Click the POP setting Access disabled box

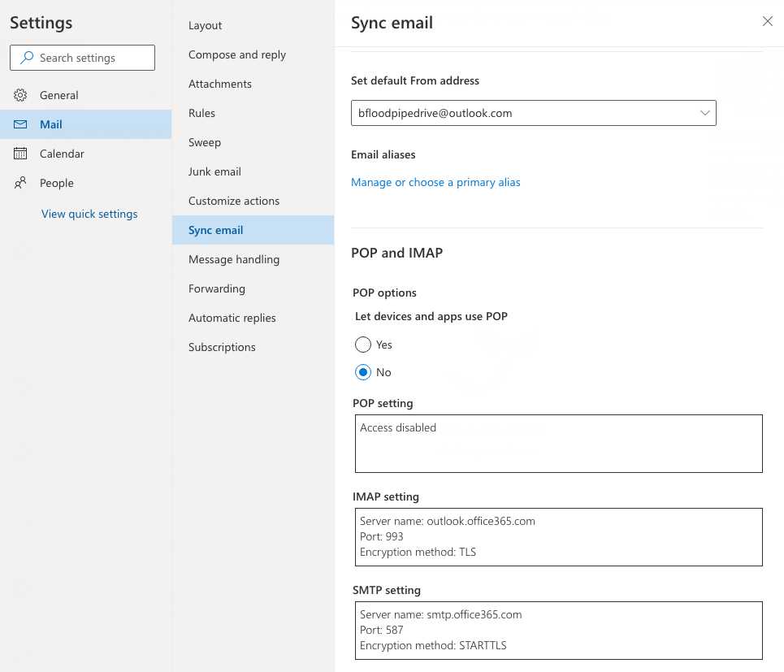coord(558,444)
